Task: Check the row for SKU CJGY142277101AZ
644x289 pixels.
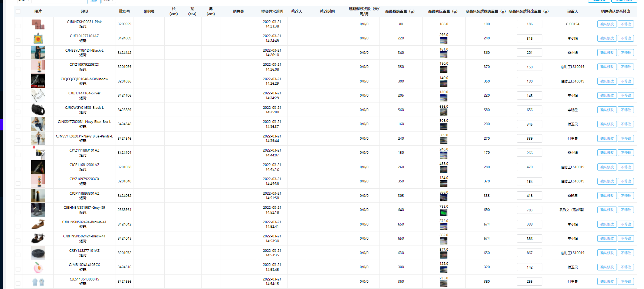Action: click(x=18, y=255)
